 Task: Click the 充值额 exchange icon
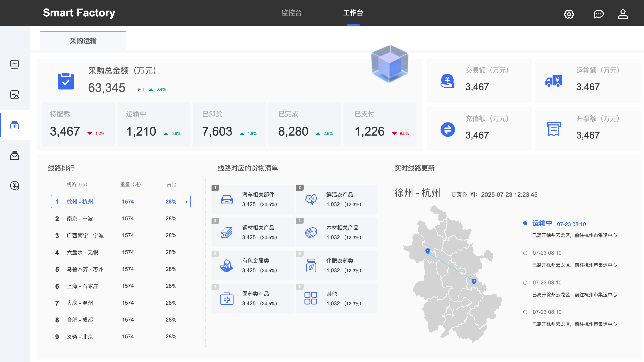[448, 130]
